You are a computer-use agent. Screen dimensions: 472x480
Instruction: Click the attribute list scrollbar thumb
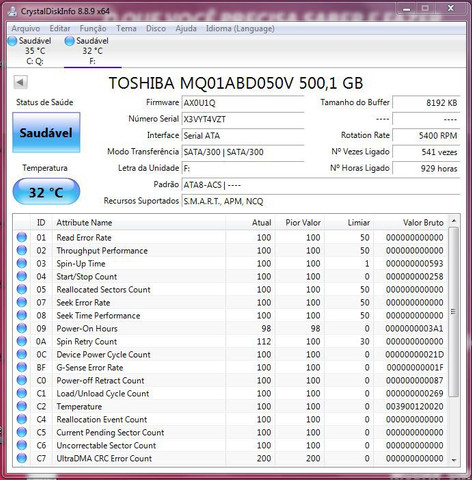coord(453,312)
